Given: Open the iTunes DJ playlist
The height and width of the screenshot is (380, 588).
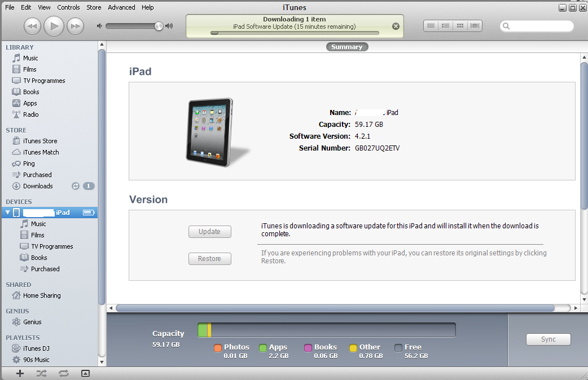Looking at the screenshot, I should tap(36, 348).
